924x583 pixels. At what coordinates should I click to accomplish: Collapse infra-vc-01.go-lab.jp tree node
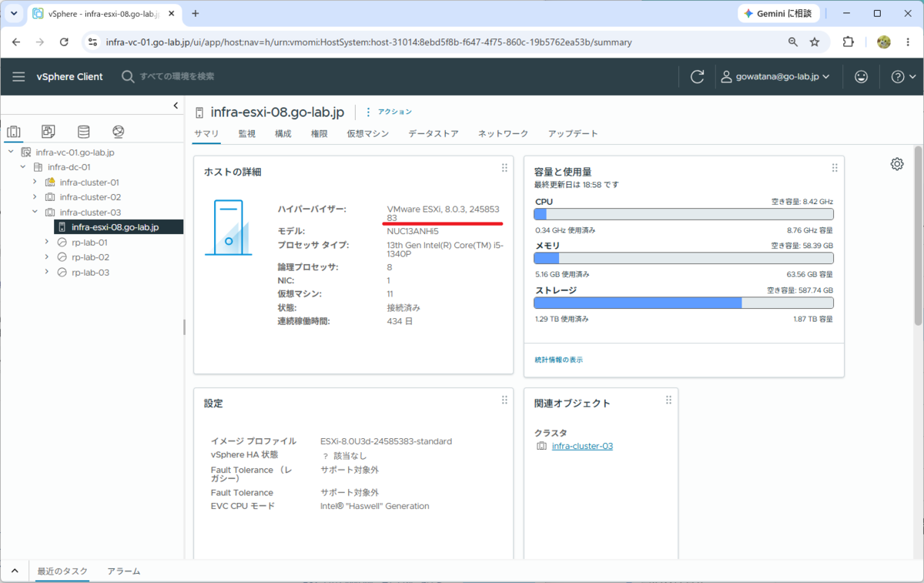coord(11,152)
